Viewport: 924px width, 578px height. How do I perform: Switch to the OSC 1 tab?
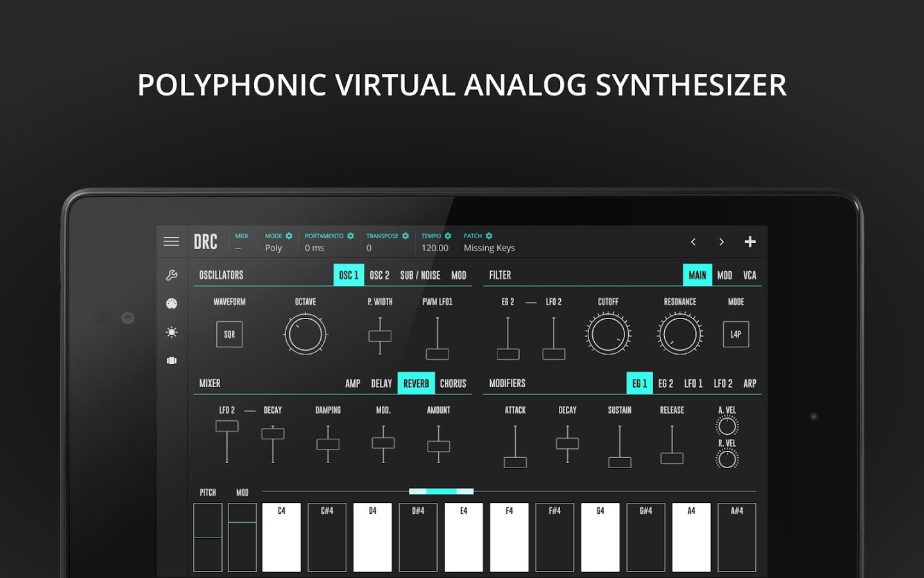click(349, 275)
